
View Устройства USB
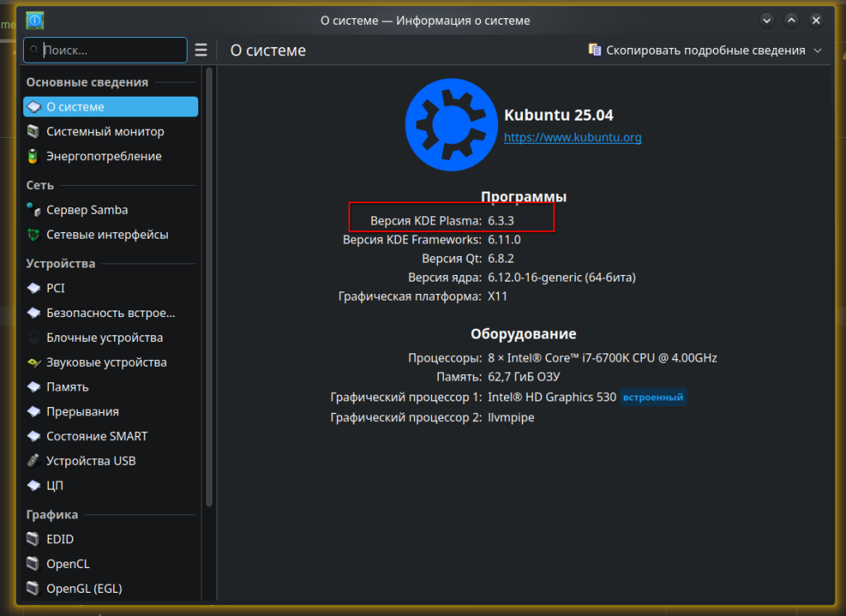pyautogui.click(x=111, y=461)
